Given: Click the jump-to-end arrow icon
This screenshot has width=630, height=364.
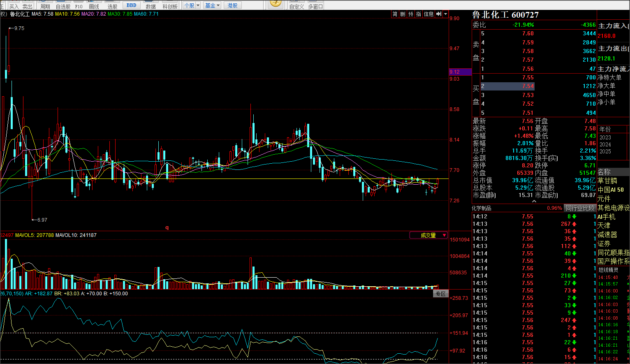Looking at the screenshot, I should click(x=439, y=14).
